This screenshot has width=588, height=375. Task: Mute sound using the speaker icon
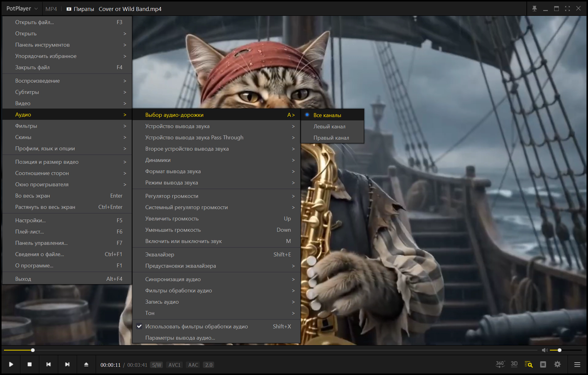(x=545, y=350)
